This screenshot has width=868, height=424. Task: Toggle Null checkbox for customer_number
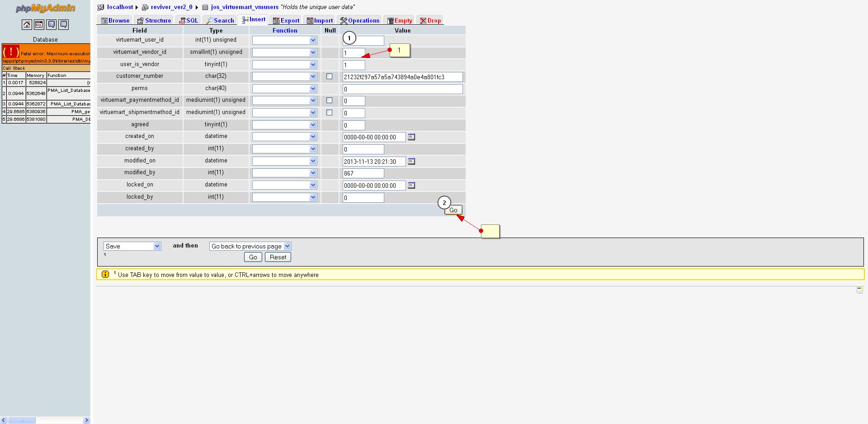point(329,76)
